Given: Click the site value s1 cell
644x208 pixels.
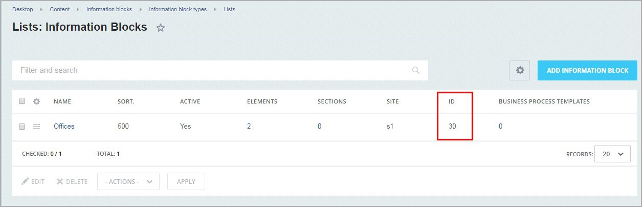Looking at the screenshot, I should [x=390, y=126].
